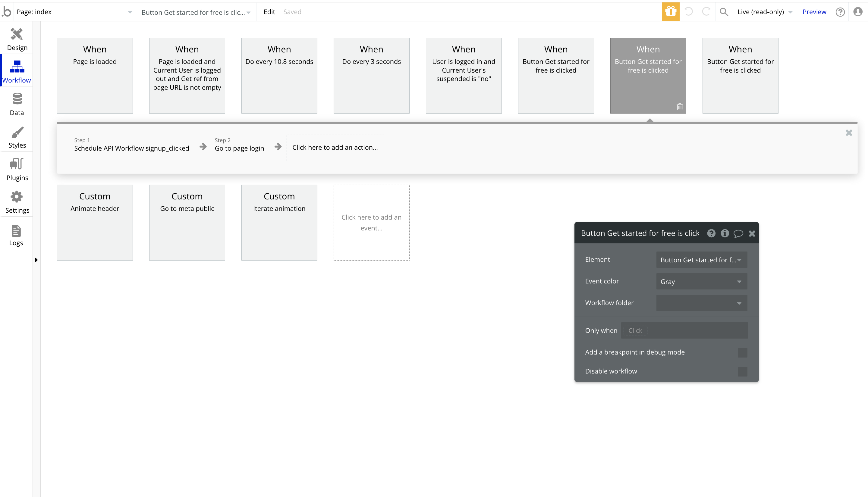Click the gift/upgrade icon in top bar
Screen dimensions: 868x497
(671, 12)
